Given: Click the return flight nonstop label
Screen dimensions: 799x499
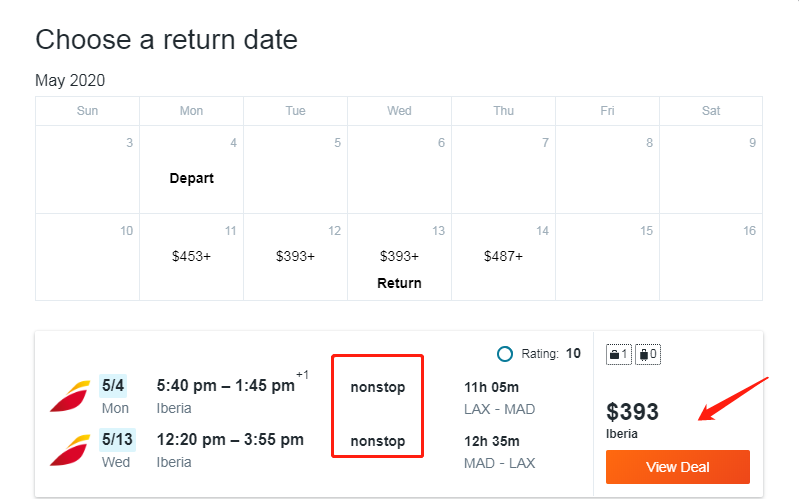Looking at the screenshot, I should tap(378, 441).
